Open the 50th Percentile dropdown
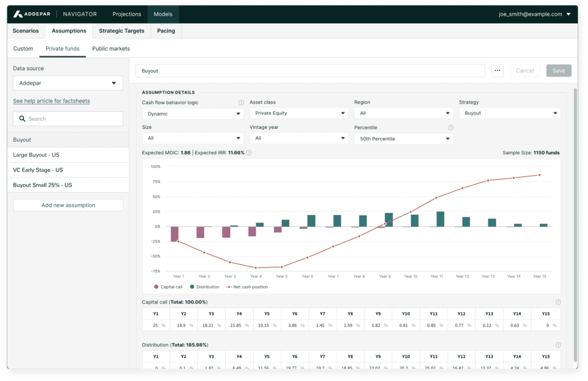The image size is (588, 381). click(x=404, y=139)
